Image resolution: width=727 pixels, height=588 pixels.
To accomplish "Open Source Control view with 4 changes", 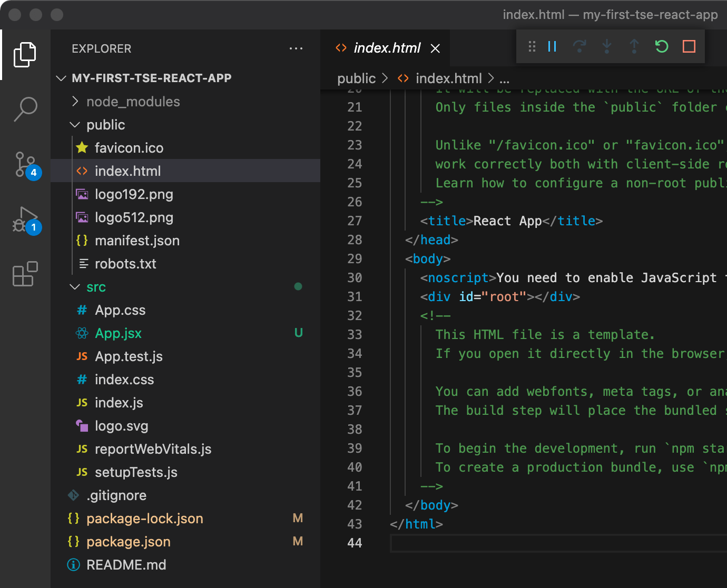I will 25,165.
